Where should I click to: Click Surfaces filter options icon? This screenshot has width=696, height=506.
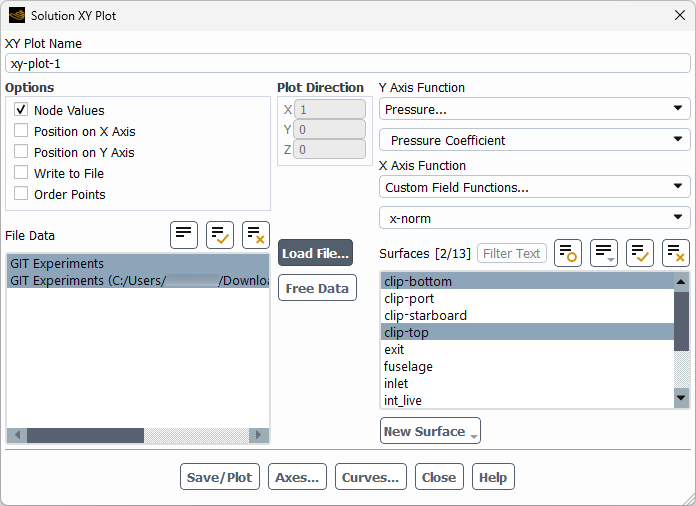(x=568, y=253)
